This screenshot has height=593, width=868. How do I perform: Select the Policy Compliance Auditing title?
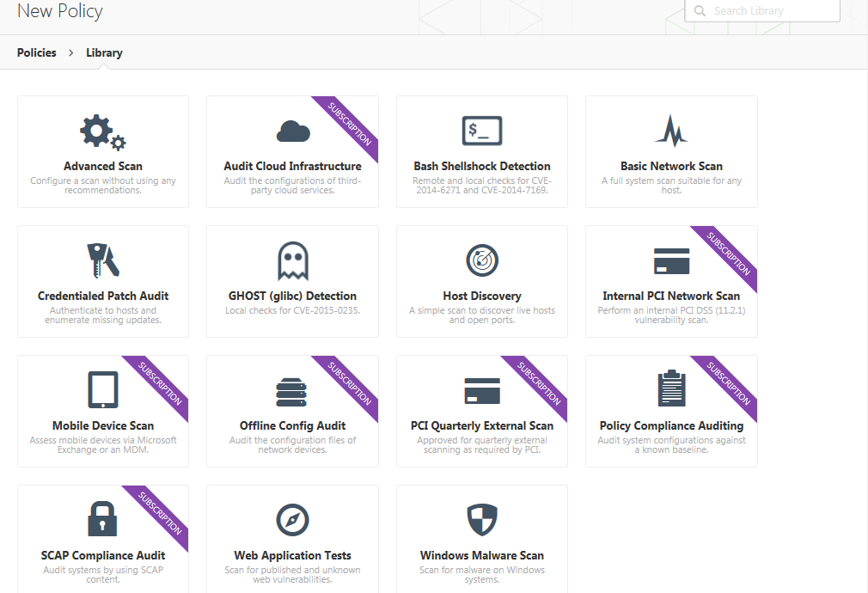click(x=671, y=425)
